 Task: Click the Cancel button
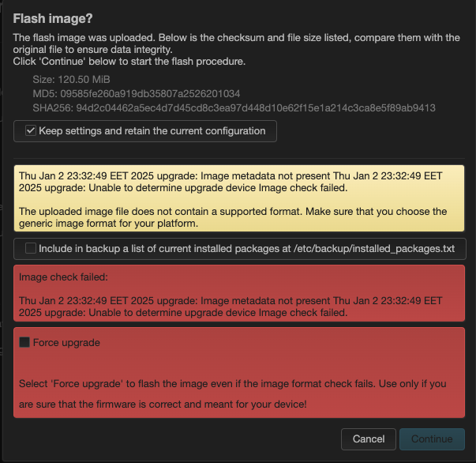point(369,439)
